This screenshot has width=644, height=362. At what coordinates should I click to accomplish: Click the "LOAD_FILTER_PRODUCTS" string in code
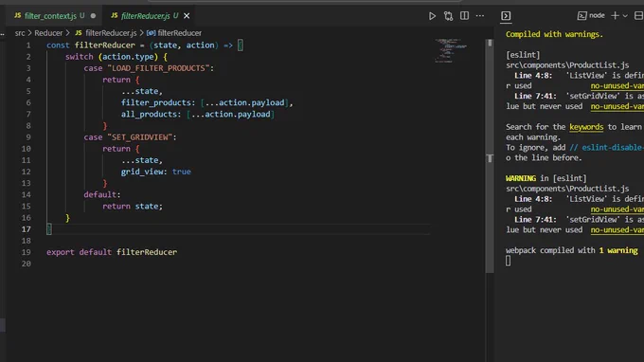[x=158, y=68]
